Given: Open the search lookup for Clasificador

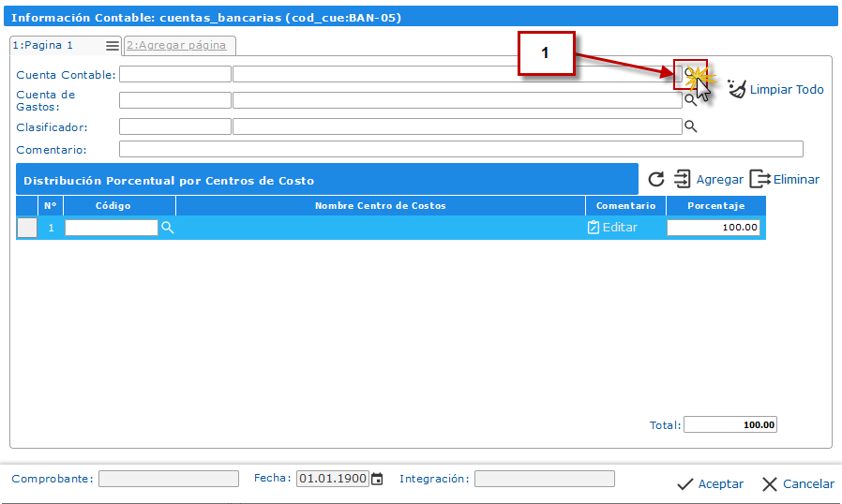Looking at the screenshot, I should (x=690, y=126).
